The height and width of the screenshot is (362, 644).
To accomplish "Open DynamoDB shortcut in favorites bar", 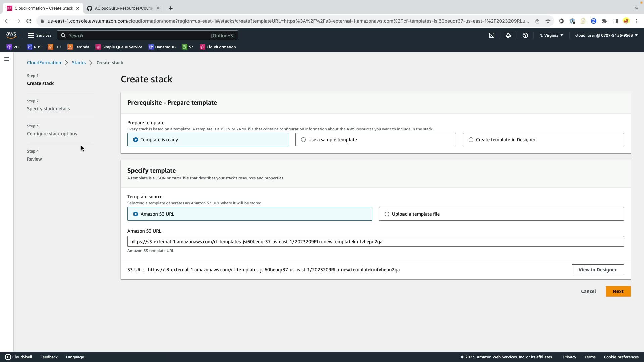I will pos(162,47).
